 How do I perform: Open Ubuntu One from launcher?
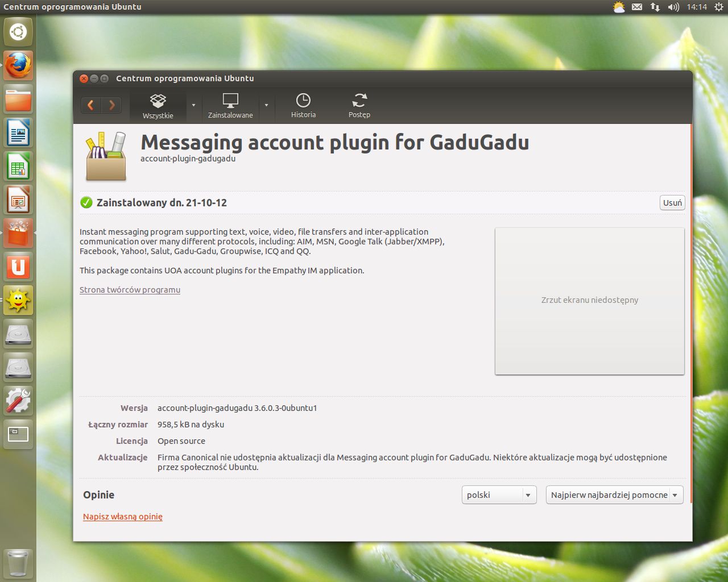click(x=18, y=267)
